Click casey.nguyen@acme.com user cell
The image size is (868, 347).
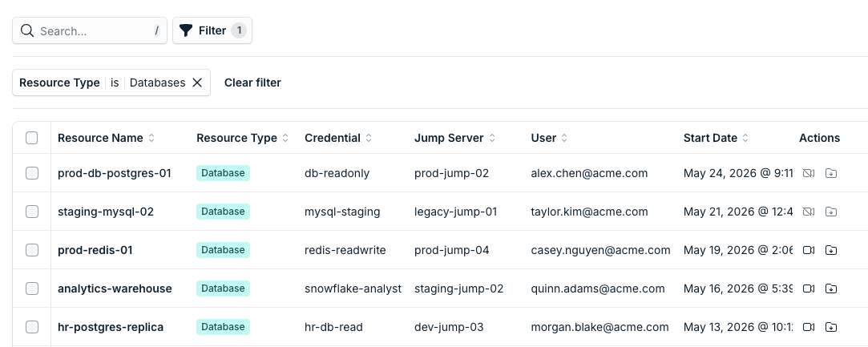click(x=600, y=250)
